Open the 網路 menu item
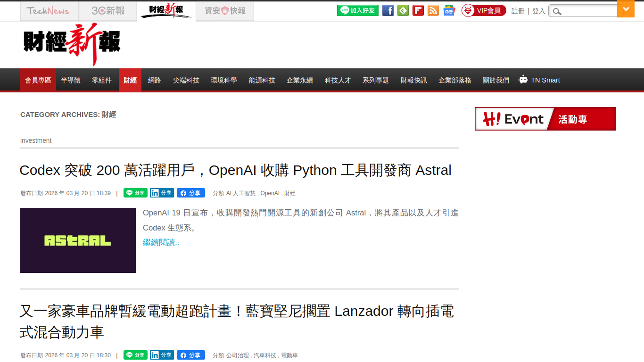 (155, 80)
